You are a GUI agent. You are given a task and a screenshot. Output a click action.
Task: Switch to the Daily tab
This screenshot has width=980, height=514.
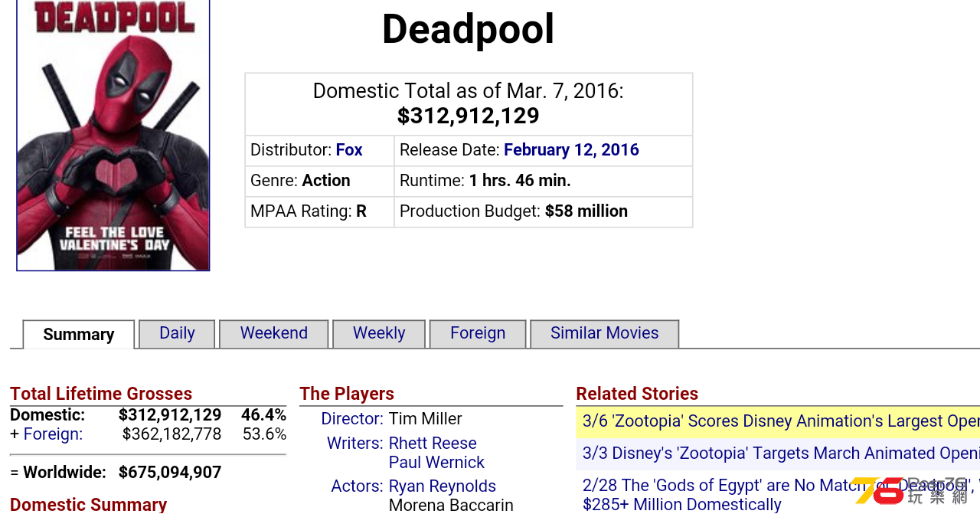(177, 333)
